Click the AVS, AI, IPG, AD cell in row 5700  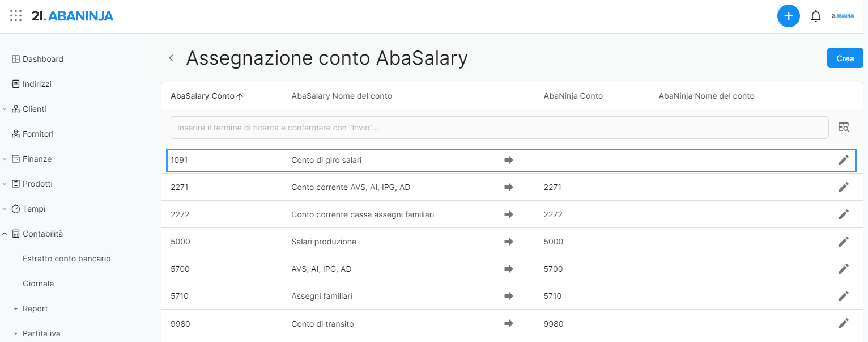pyautogui.click(x=321, y=269)
